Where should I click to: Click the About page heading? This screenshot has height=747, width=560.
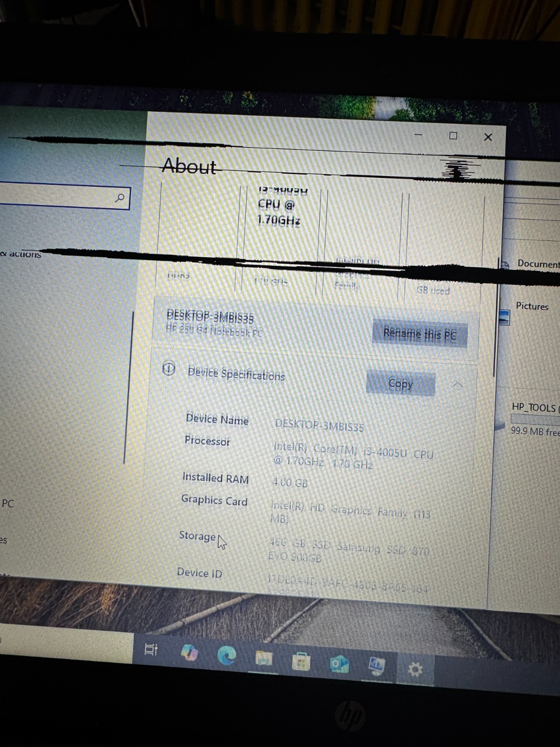click(189, 166)
